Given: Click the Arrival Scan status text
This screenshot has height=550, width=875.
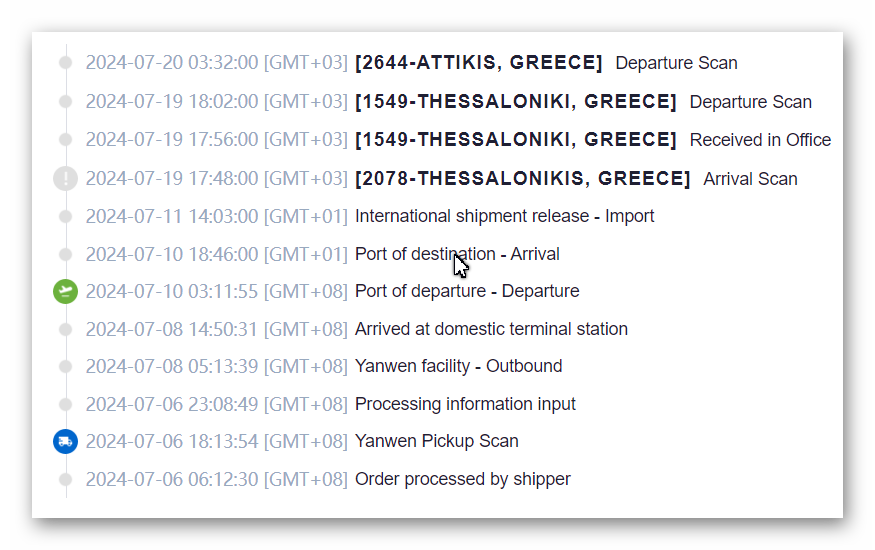Looking at the screenshot, I should pyautogui.click(x=750, y=179).
